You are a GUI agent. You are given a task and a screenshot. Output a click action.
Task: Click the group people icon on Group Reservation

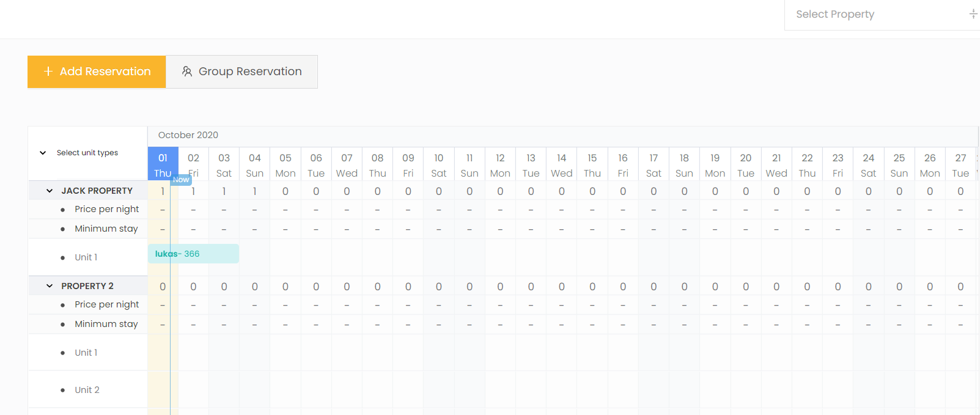[x=186, y=72]
